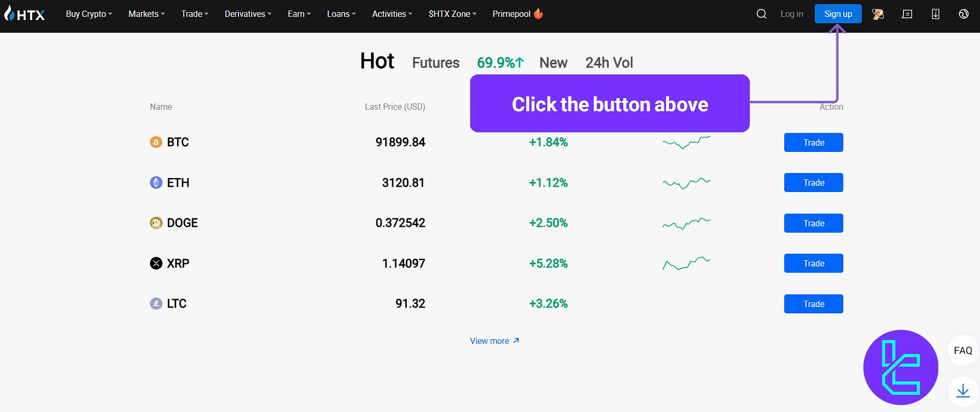Expand the Derivatives dropdown menu
This screenshot has height=412, width=980.
pyautogui.click(x=248, y=14)
